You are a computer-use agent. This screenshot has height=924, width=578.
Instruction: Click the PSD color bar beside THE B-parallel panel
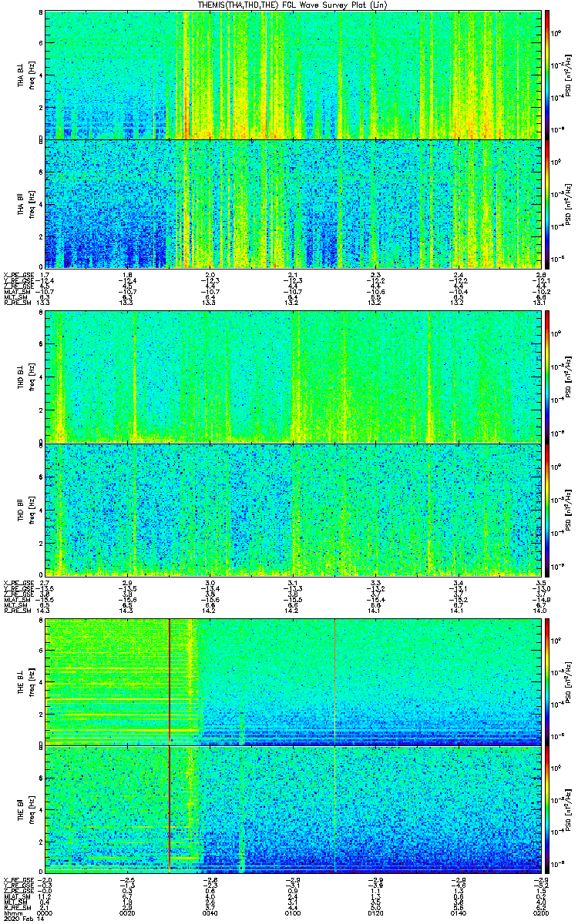click(x=547, y=808)
